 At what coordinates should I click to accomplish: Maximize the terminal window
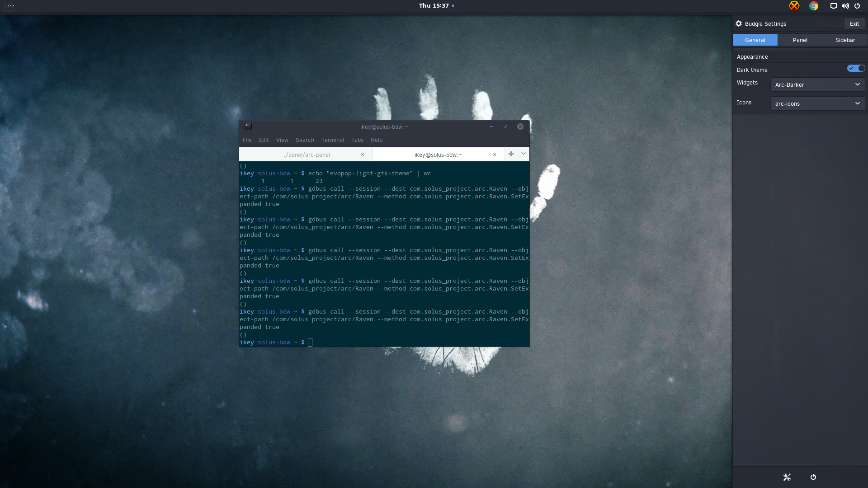[506, 127]
